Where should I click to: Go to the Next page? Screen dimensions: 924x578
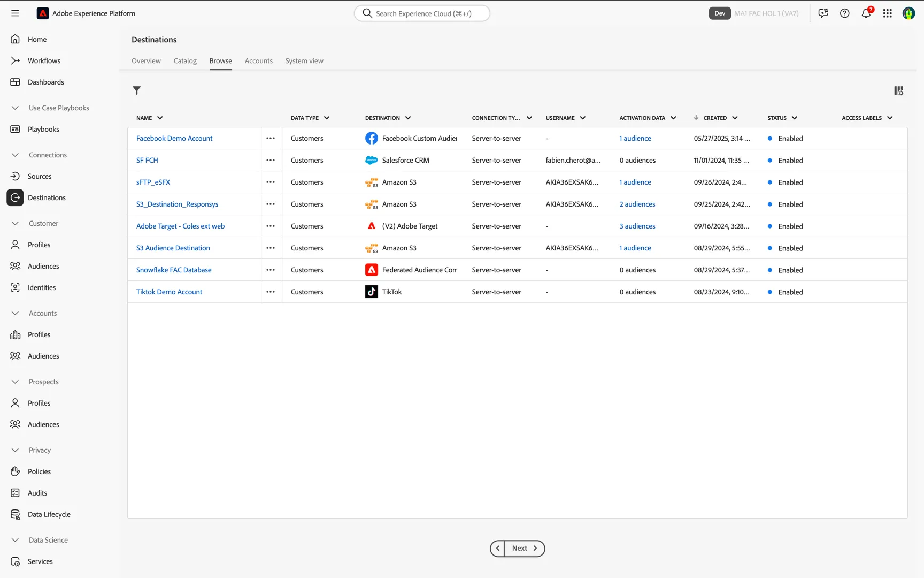point(525,548)
